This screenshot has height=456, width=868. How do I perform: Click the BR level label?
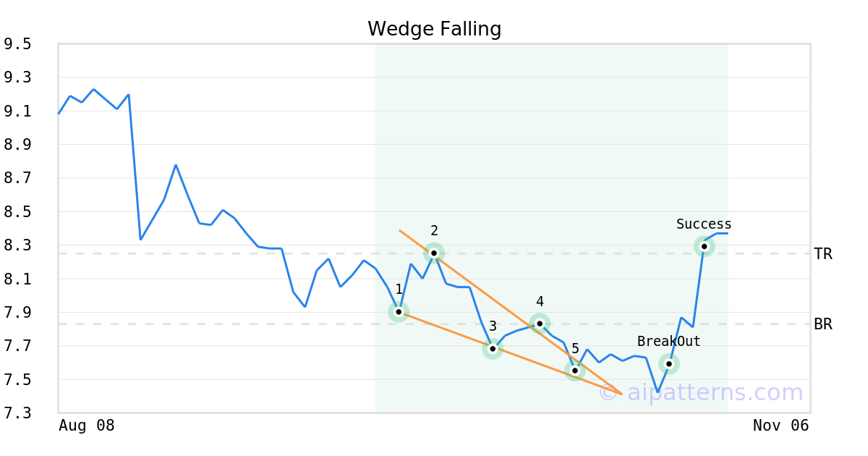click(823, 324)
